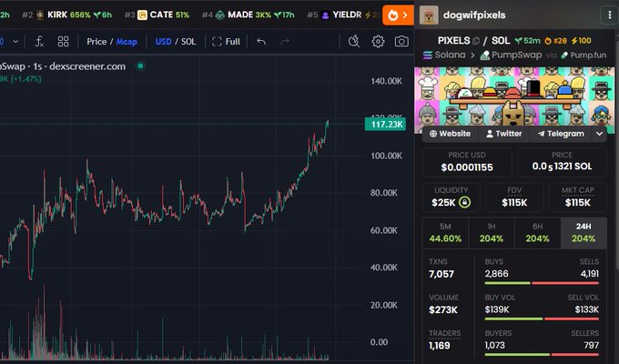Open the chart layout grid selector

pyautogui.click(x=63, y=42)
